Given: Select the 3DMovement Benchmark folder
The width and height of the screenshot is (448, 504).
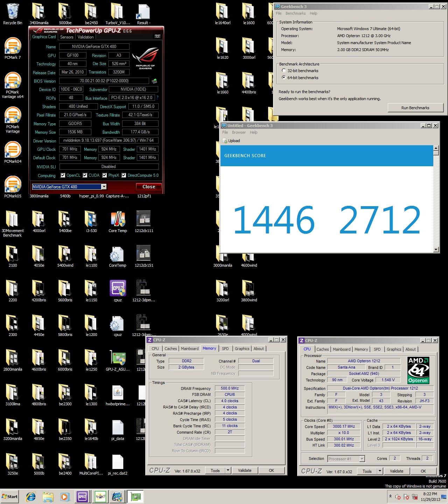Looking at the screenshot, I should coord(13,224).
